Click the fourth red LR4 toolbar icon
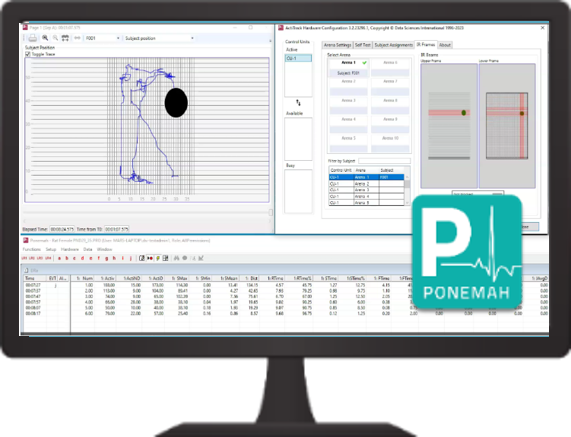The width and height of the screenshot is (571, 437). click(48, 258)
